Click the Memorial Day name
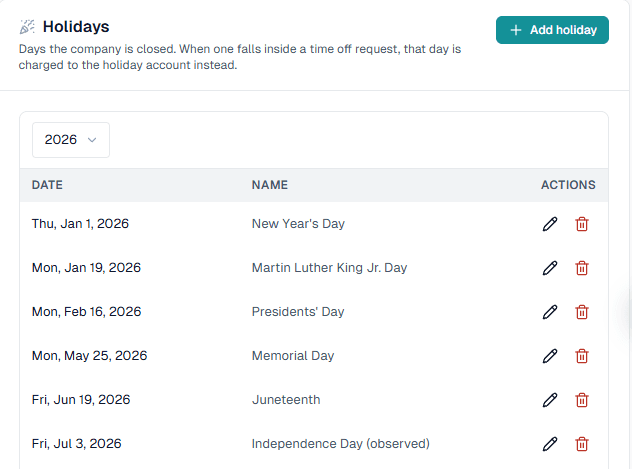The image size is (632, 469). click(293, 355)
